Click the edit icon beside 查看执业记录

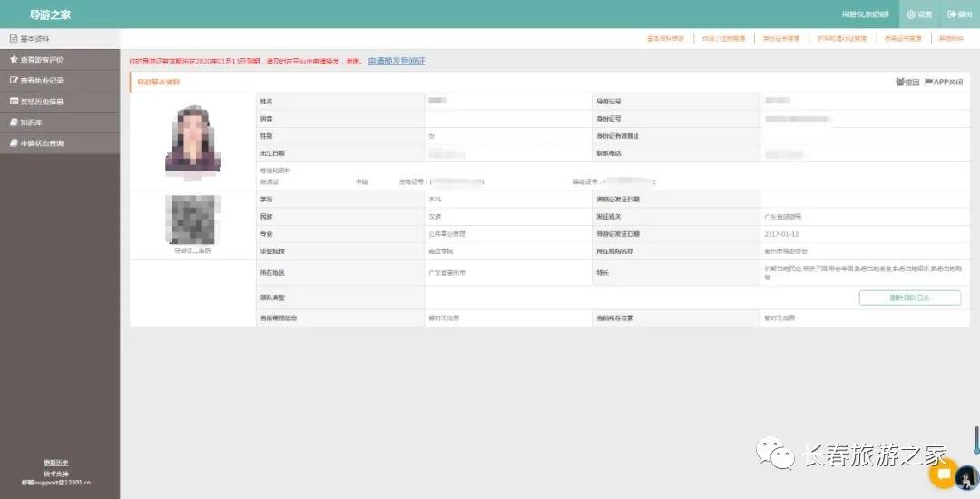(x=14, y=81)
